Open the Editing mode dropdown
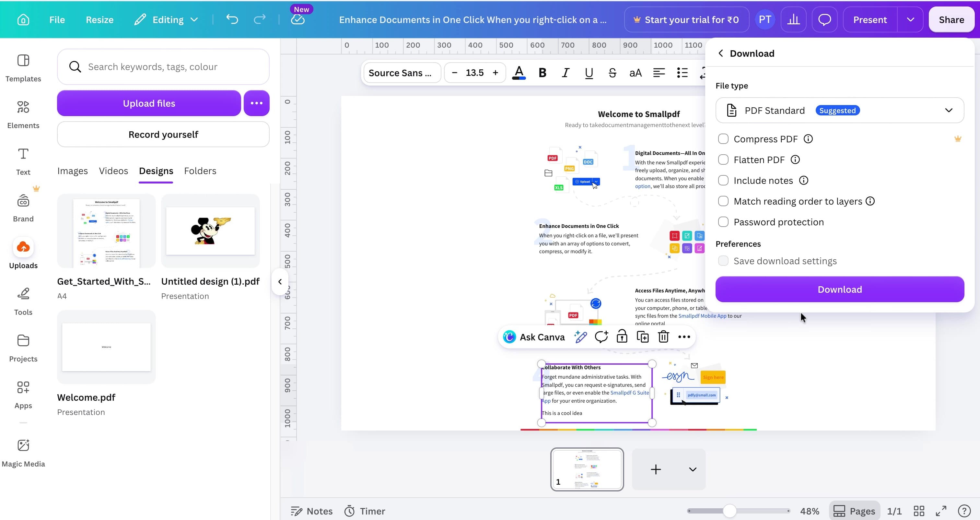The height and width of the screenshot is (520, 980). tap(166, 19)
